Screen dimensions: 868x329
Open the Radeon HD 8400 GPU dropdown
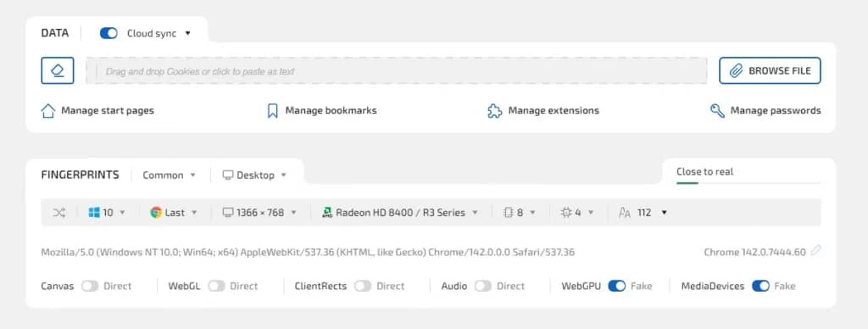(400, 213)
